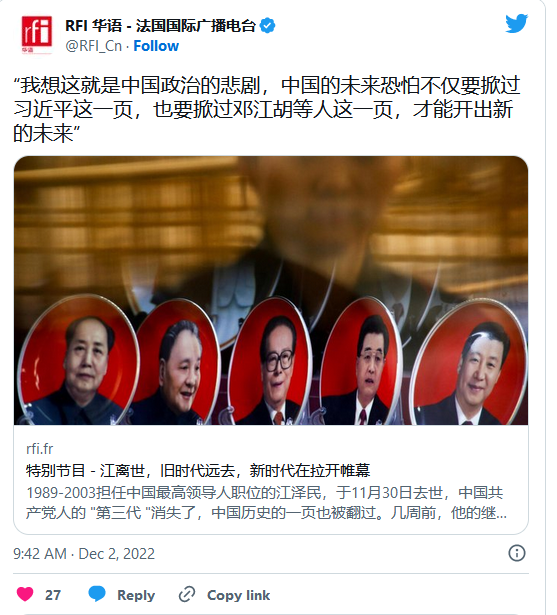
Task: Click the Reply text label
Action: click(x=136, y=595)
